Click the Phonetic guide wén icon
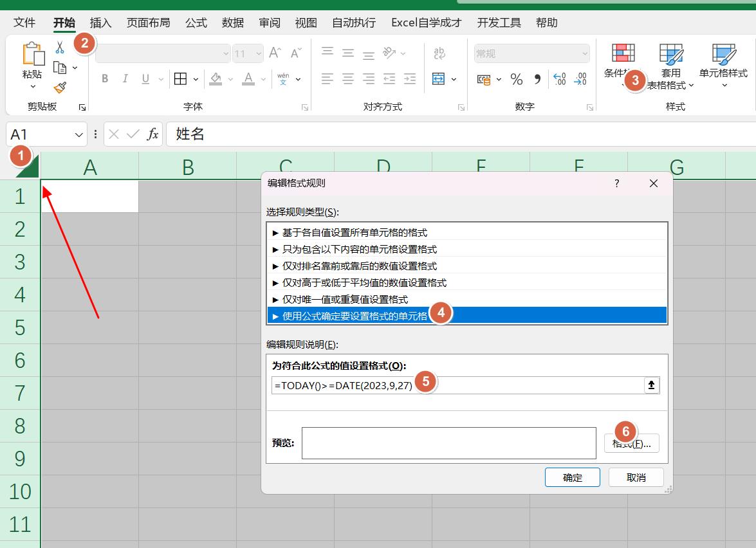Image resolution: width=756 pixels, height=548 pixels. pyautogui.click(x=283, y=78)
